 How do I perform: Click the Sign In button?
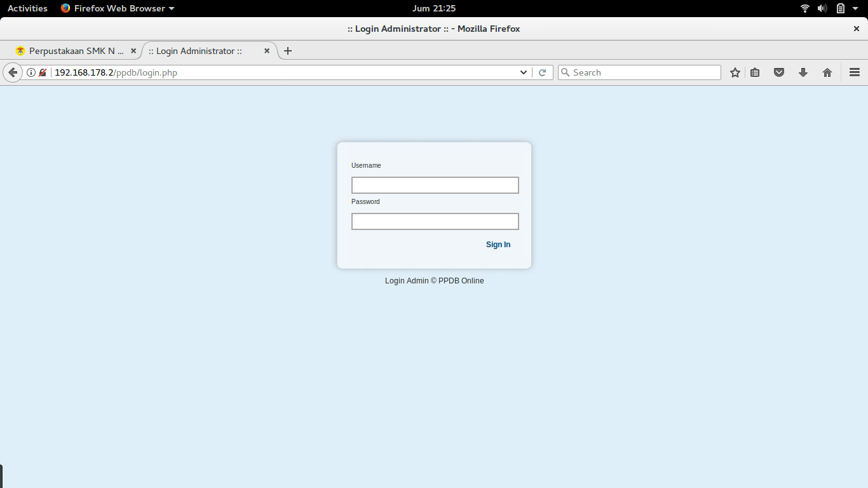(x=498, y=245)
